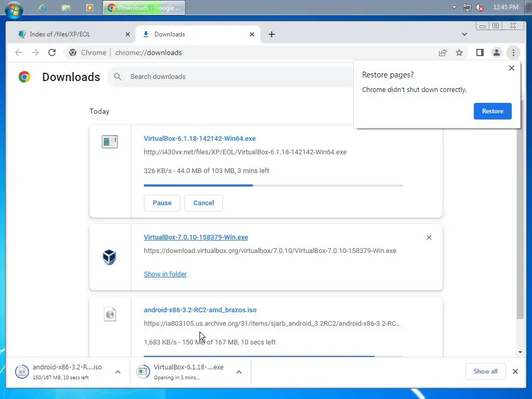Reload the page
Viewport: 532px width, 399px height.
pos(52,52)
